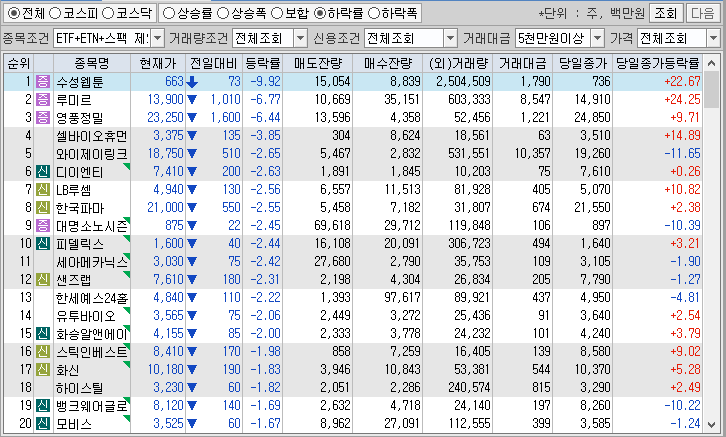Click the down arrow beside 수성웹툰 price
Image resolution: width=726 pixels, height=437 pixels.
click(192, 82)
